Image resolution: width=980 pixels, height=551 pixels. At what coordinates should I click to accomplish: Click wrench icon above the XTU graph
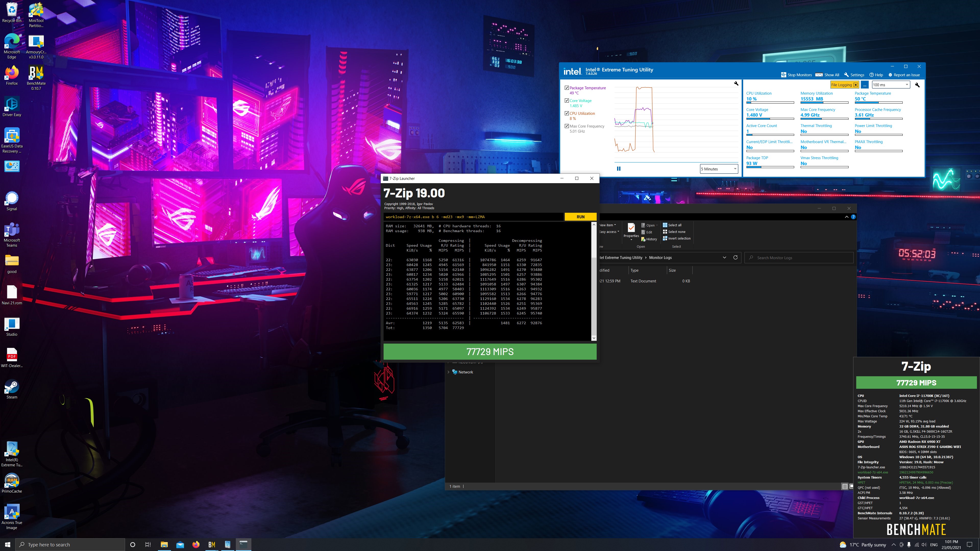click(x=736, y=83)
